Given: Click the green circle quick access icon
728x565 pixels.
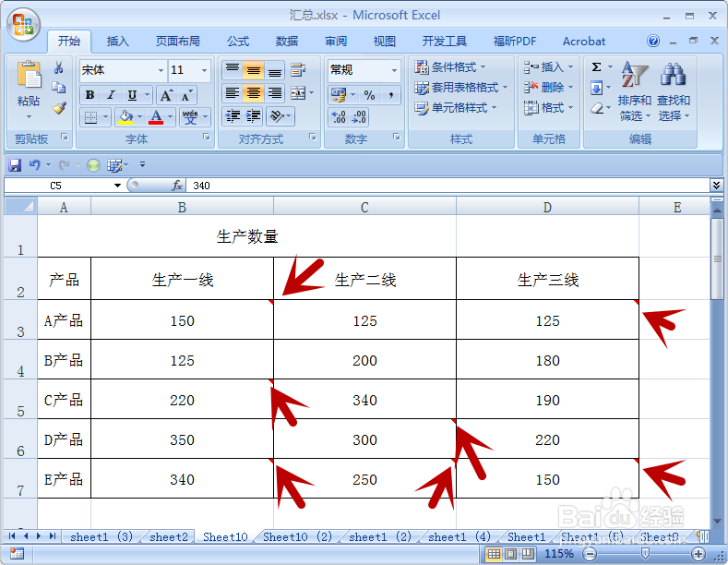Looking at the screenshot, I should tap(93, 165).
